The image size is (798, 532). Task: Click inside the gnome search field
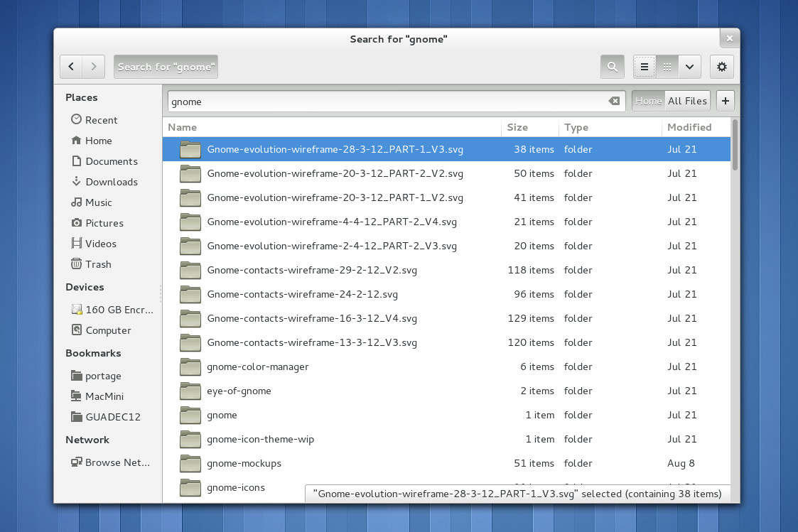[x=397, y=101]
